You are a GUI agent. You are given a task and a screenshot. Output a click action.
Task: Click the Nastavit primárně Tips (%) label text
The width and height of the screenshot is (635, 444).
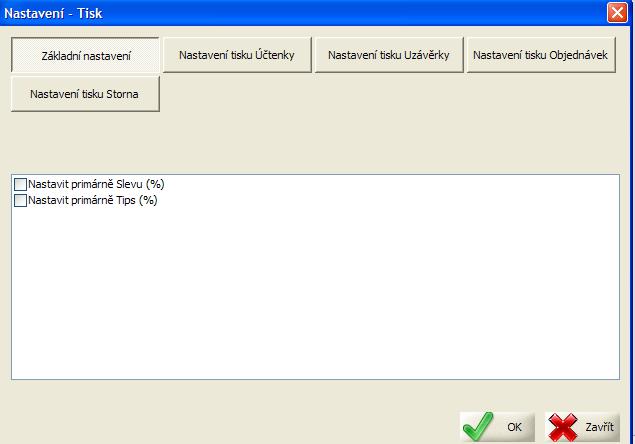(x=93, y=200)
